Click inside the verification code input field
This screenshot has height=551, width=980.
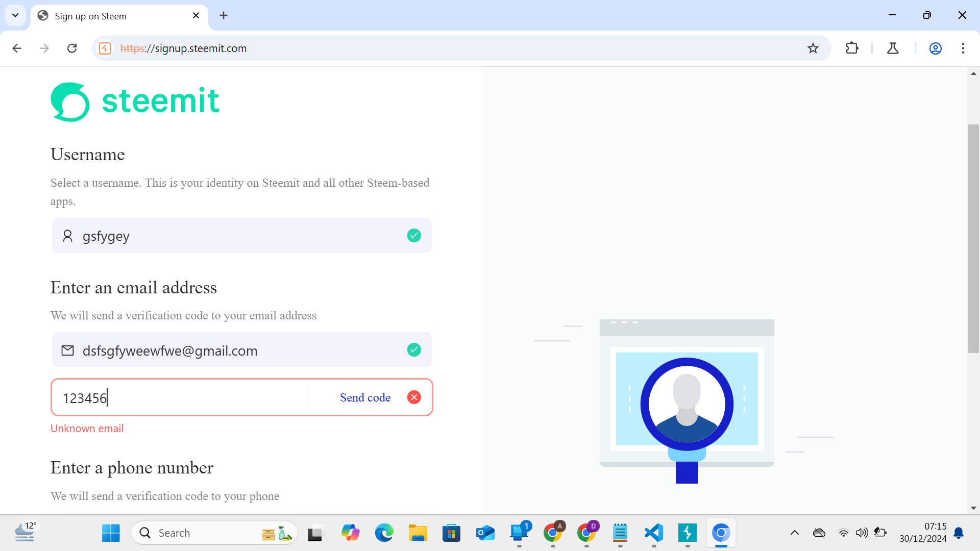179,397
